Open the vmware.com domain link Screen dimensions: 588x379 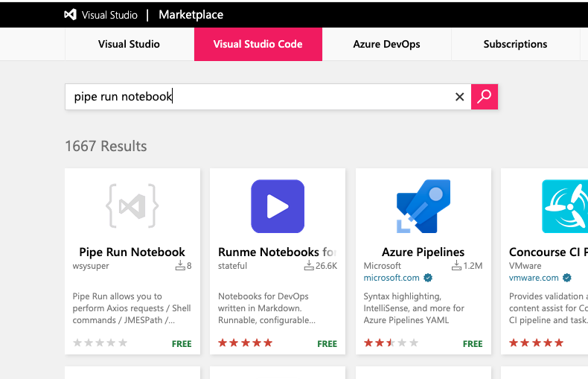click(534, 278)
